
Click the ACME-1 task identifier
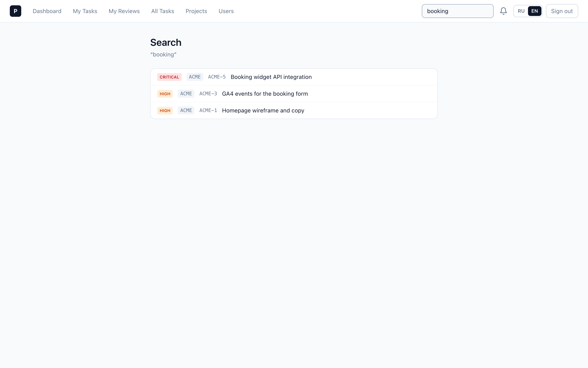pyautogui.click(x=208, y=110)
